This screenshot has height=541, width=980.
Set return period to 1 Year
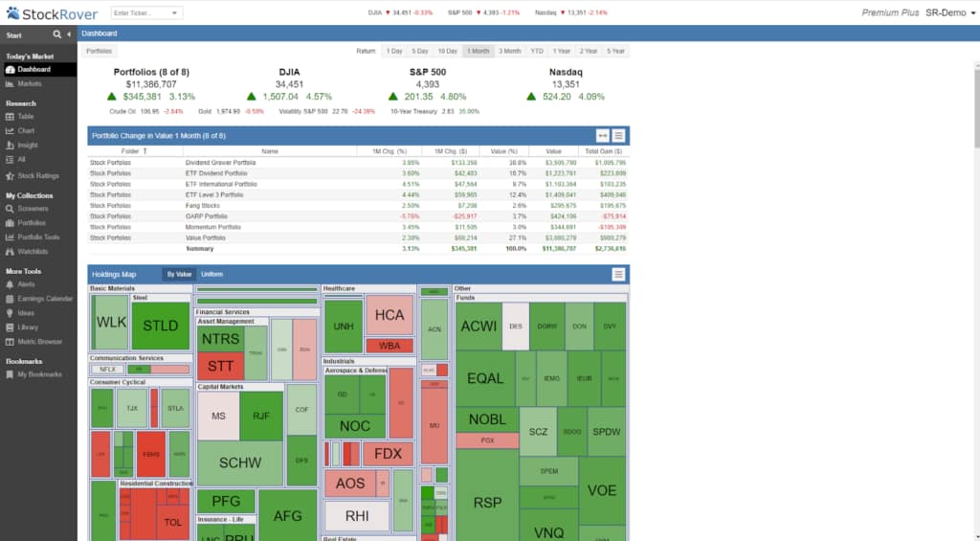[x=561, y=52]
